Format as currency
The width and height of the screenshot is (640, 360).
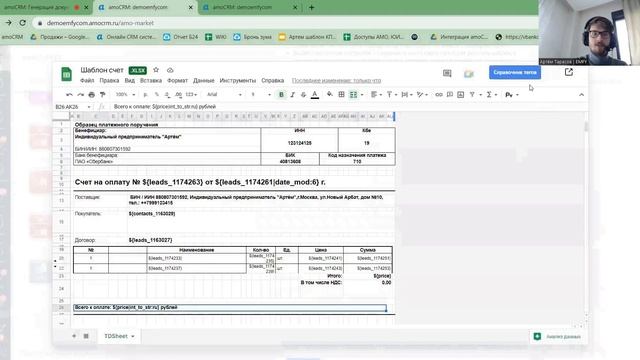click(x=146, y=95)
